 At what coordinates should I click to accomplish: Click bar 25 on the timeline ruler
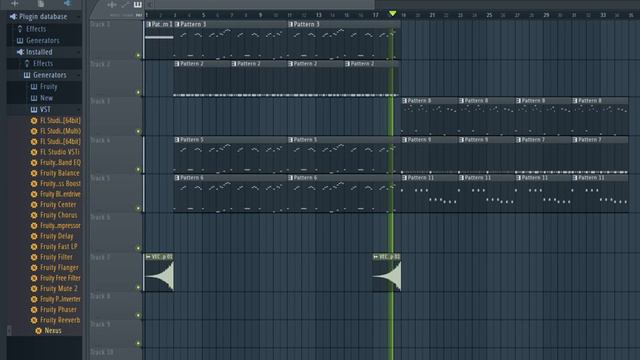tap(489, 15)
